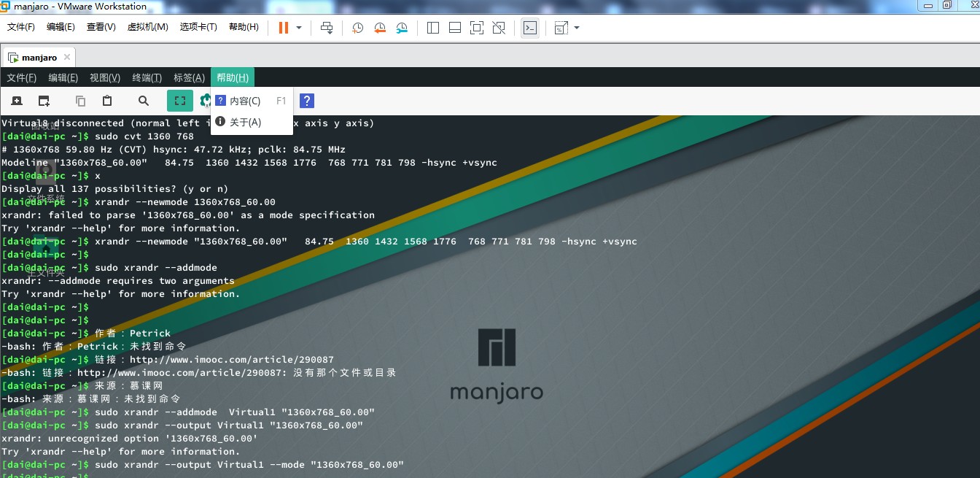Click '--addmode requires two arguments' line
Image resolution: width=980 pixels, height=478 pixels.
click(x=118, y=281)
